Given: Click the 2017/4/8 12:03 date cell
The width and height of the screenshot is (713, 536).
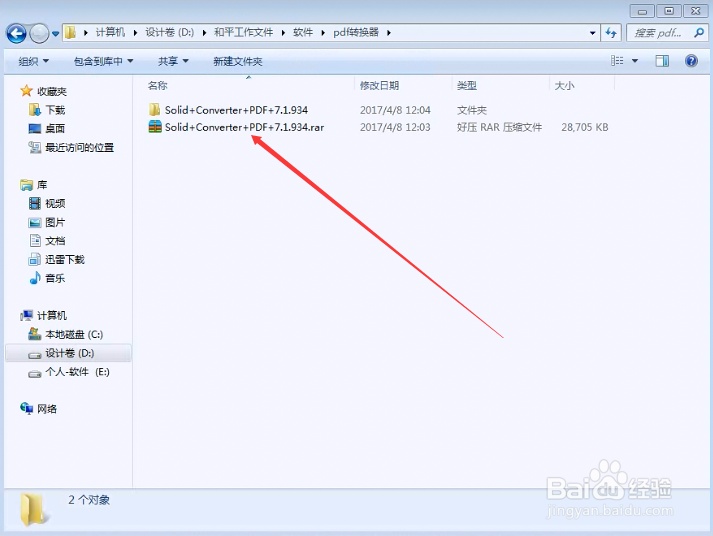Looking at the screenshot, I should [395, 127].
